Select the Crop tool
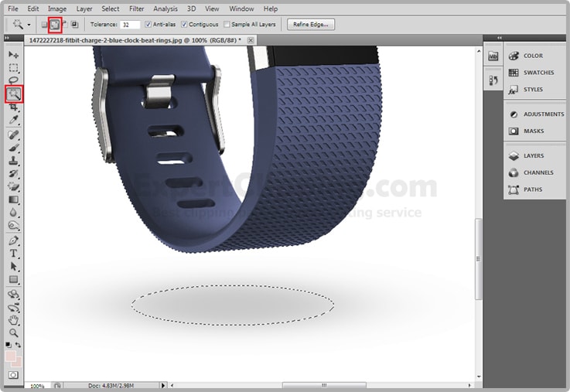 tap(14, 107)
